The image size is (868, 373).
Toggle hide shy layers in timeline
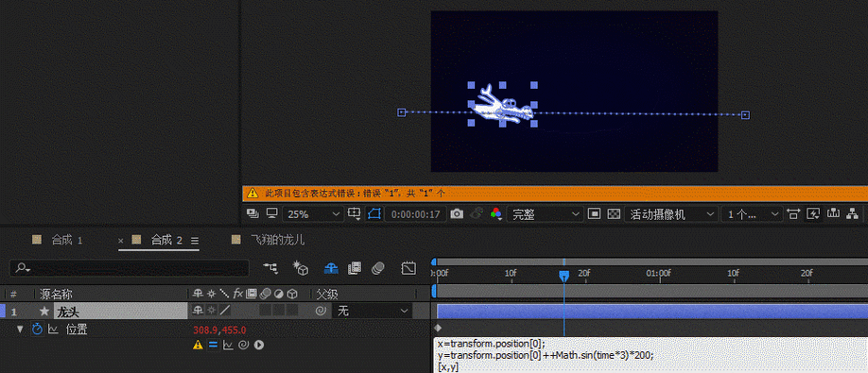331,268
